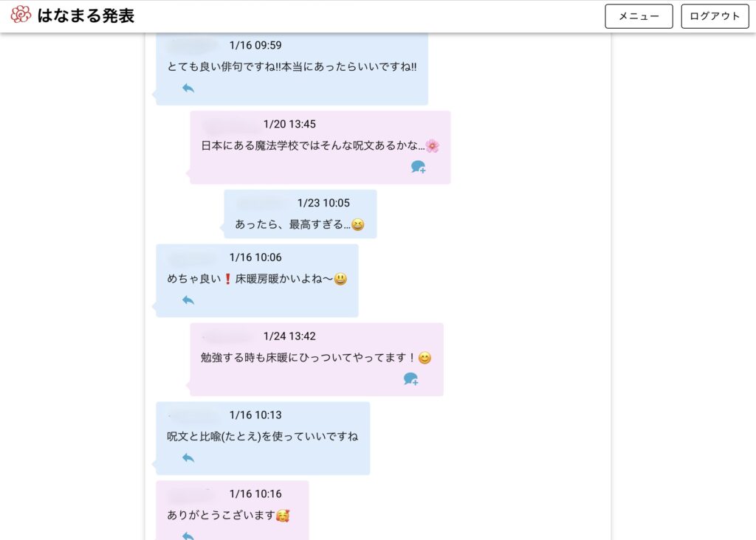Image resolution: width=756 pixels, height=540 pixels.
Task: Click the 1/16 10:13 timestamp
Action: pos(255,415)
